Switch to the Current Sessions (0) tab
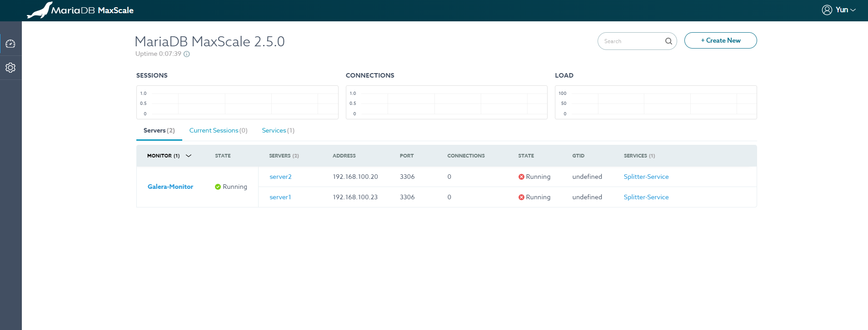868x330 pixels. (x=219, y=130)
